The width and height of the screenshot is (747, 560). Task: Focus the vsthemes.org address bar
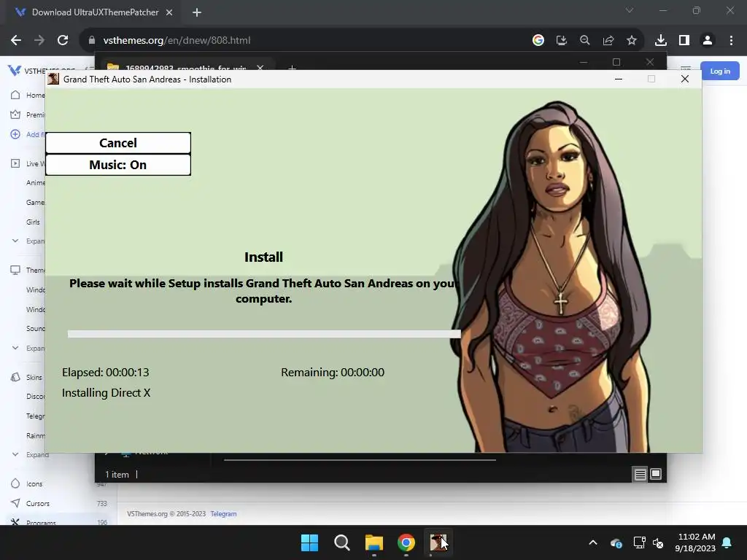coord(305,41)
